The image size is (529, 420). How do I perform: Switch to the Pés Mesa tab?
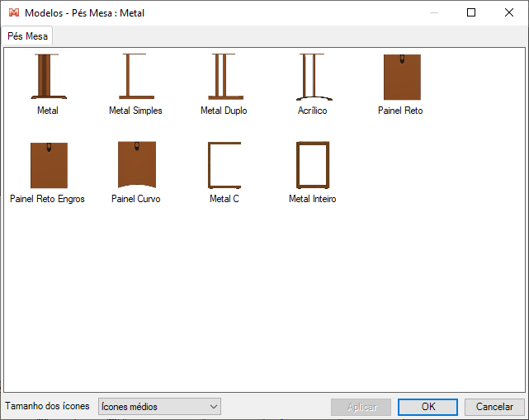click(27, 36)
